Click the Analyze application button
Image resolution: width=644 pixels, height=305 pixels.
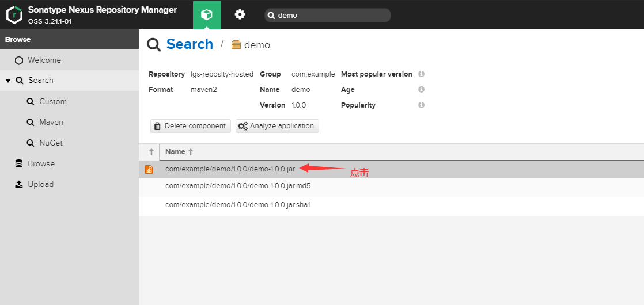(277, 126)
